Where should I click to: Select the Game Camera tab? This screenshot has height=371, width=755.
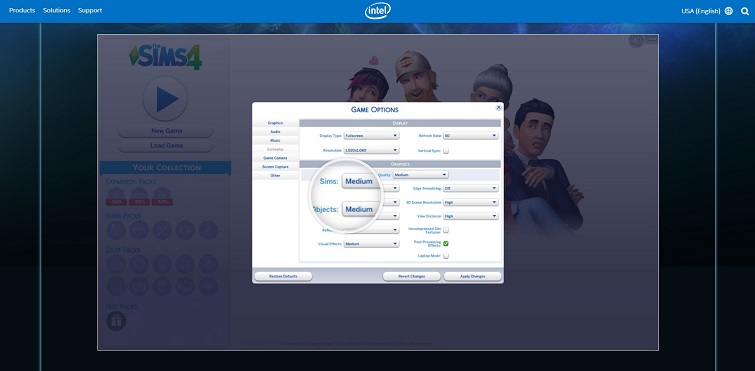(x=275, y=158)
